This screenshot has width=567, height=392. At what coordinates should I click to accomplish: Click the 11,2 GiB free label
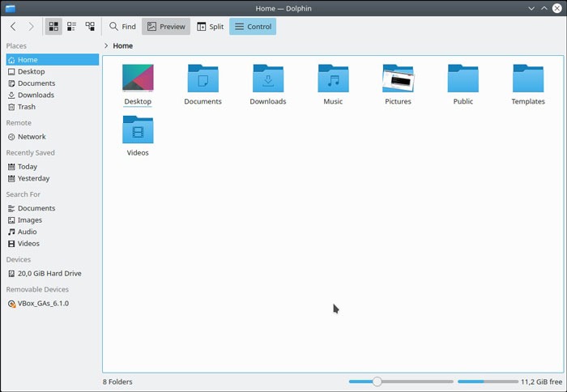point(541,381)
